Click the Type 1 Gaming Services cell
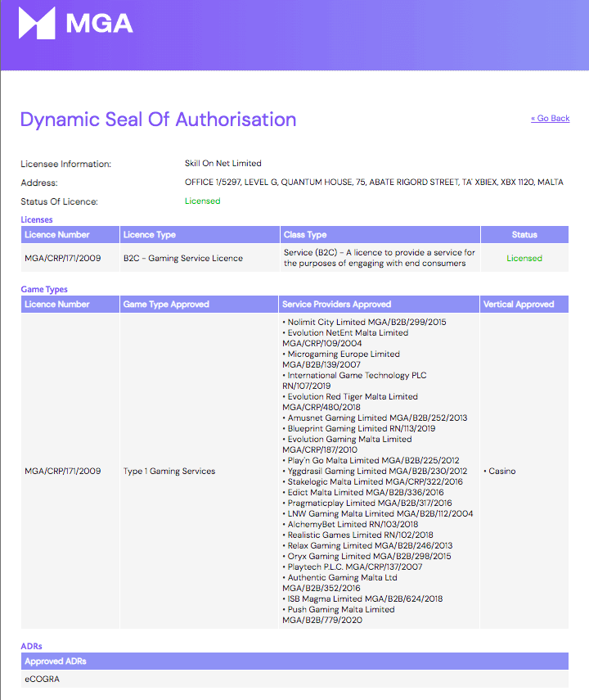 [169, 471]
